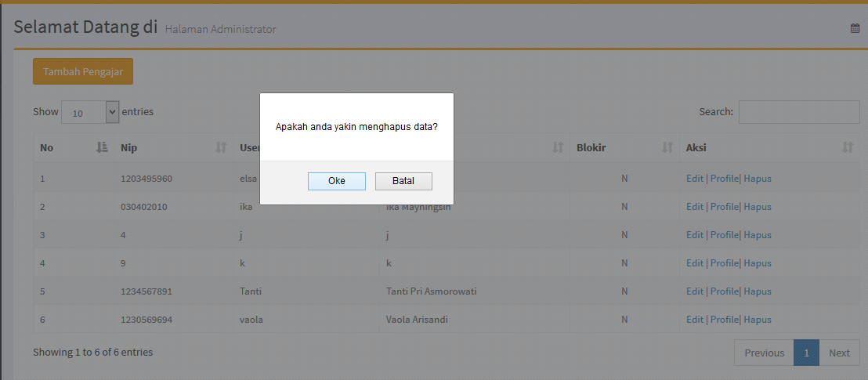Click Nip value 1230569694
Viewport: 868px width, 380px height.
coord(146,320)
